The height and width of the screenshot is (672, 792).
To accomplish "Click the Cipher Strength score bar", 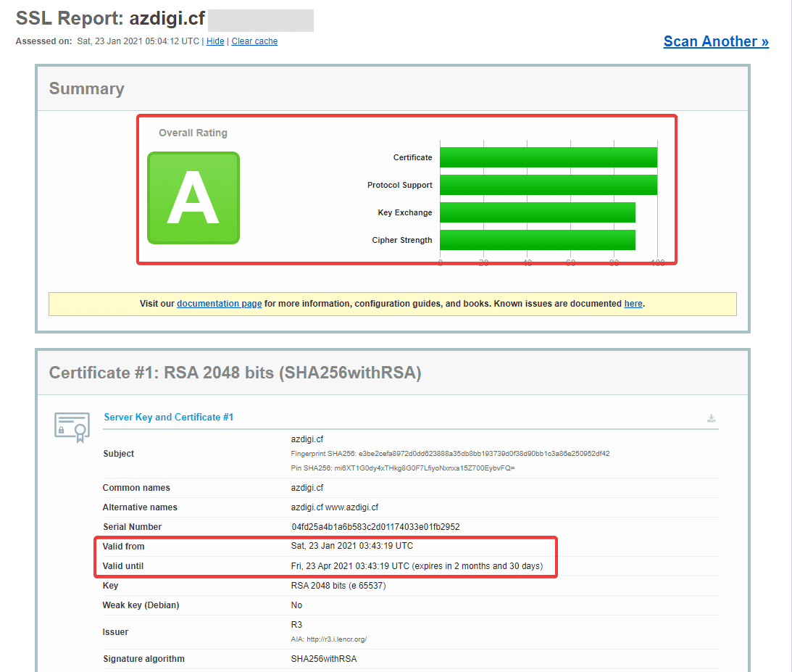I will click(538, 240).
